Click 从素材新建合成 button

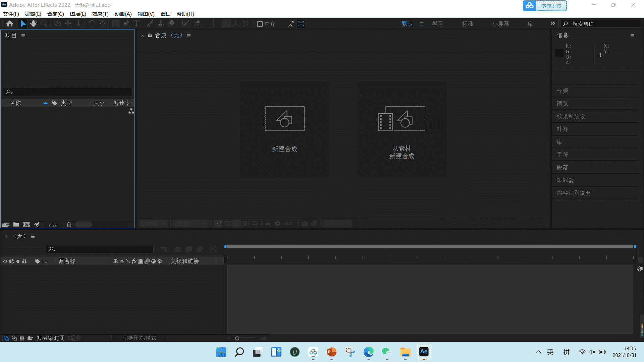401,129
